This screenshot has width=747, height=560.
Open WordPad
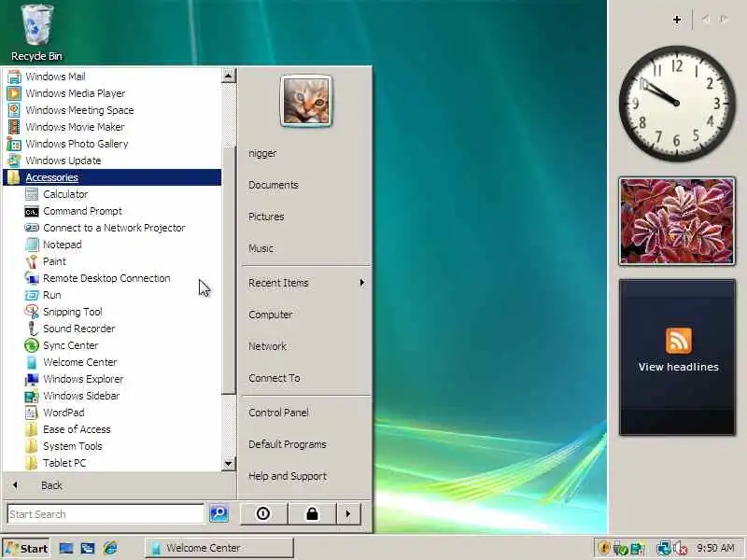tap(112, 413)
